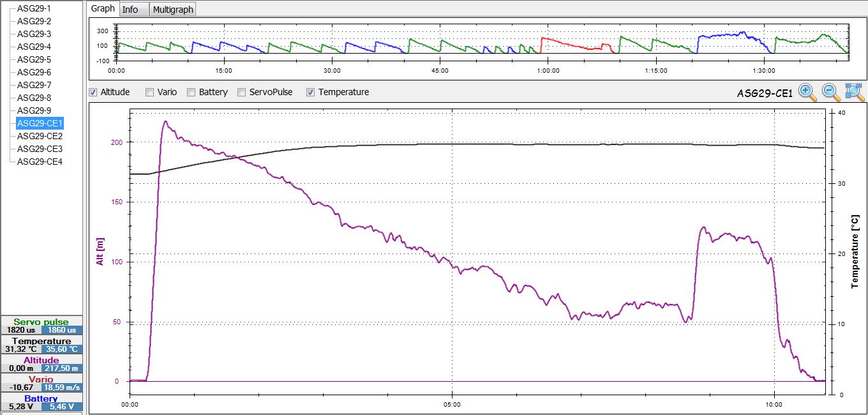The width and height of the screenshot is (868, 415).
Task: Click the Servo pulse 1860 us value
Action: (x=62, y=330)
